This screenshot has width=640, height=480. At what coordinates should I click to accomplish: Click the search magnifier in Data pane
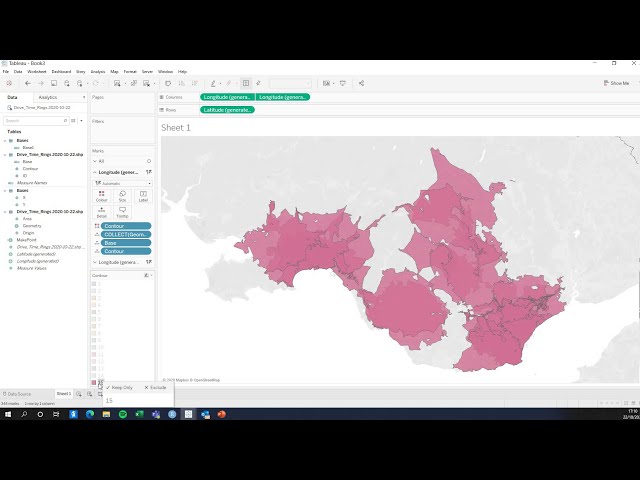[x=65, y=121]
